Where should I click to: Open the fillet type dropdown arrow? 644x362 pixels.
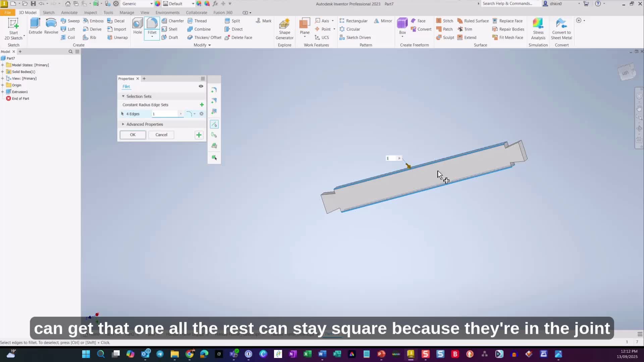tap(195, 114)
